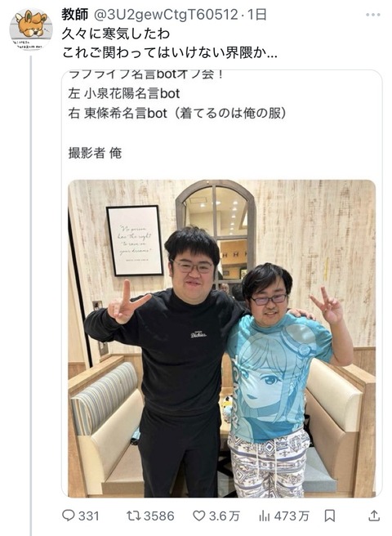Click the 473万 views count
This screenshot has width=392, height=536.
(x=291, y=516)
